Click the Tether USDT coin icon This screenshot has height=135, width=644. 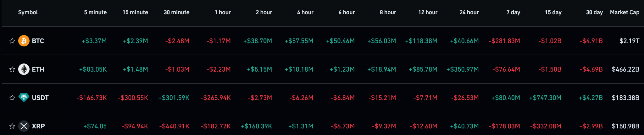[24, 98]
